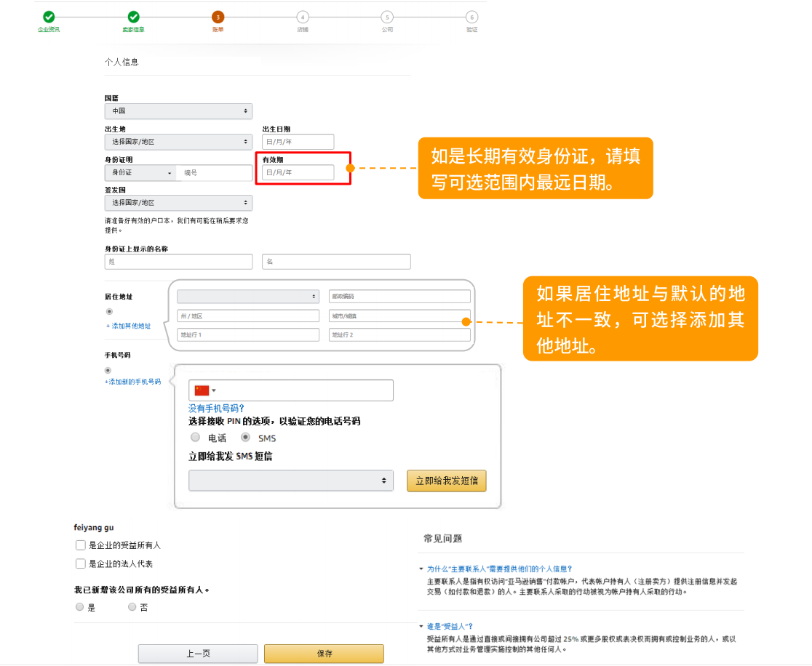This screenshot has width=812, height=666.
Task: Click the step 4 店铺 circle
Action: click(x=303, y=17)
